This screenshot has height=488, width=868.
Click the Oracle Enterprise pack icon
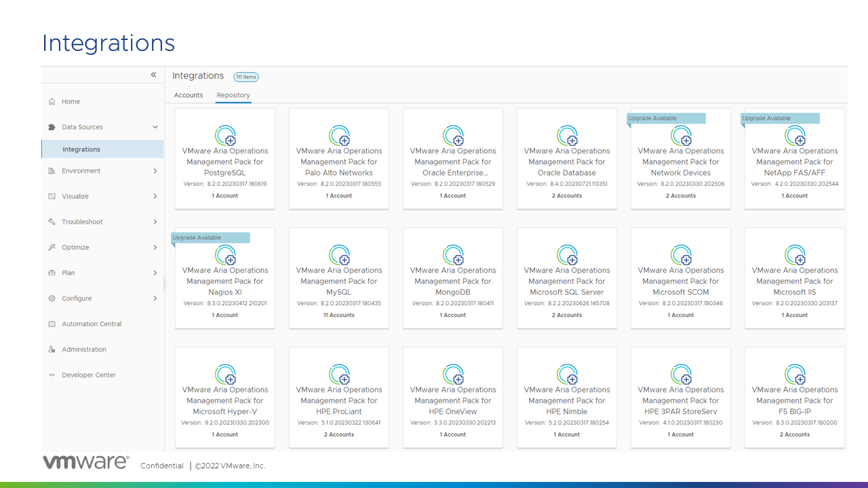(x=453, y=136)
